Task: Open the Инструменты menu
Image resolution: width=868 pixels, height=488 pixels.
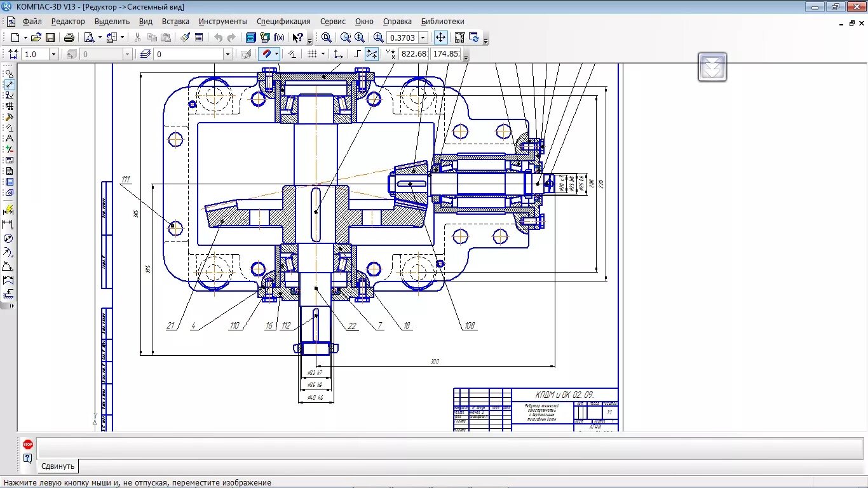Action: (x=222, y=21)
